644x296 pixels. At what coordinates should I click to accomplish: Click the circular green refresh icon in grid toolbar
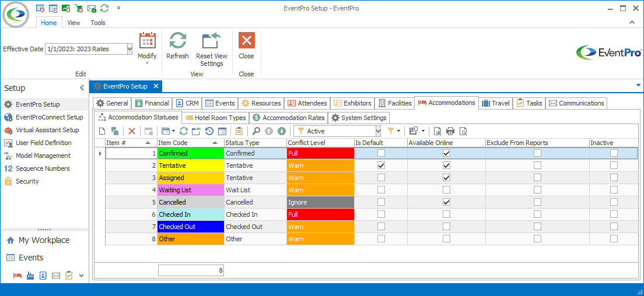184,131
